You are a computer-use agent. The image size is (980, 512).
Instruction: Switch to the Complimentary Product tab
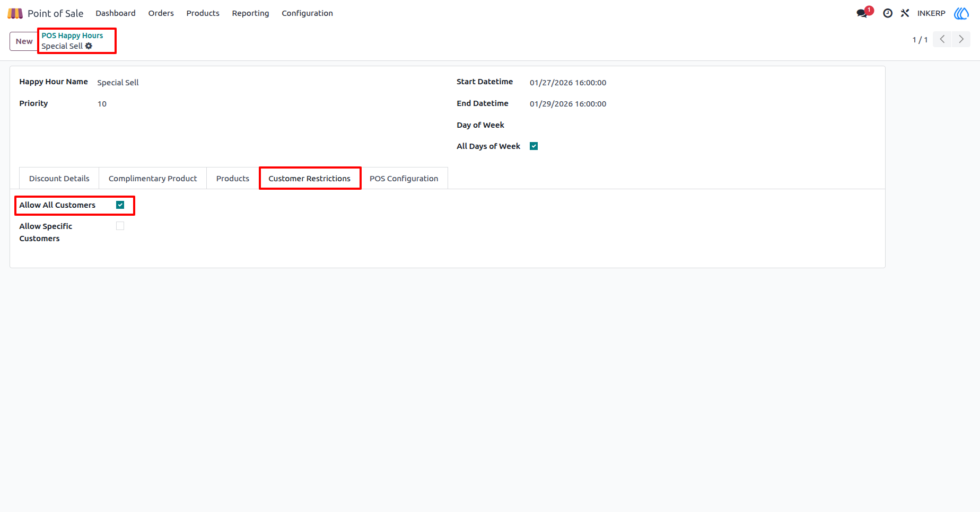(x=153, y=179)
